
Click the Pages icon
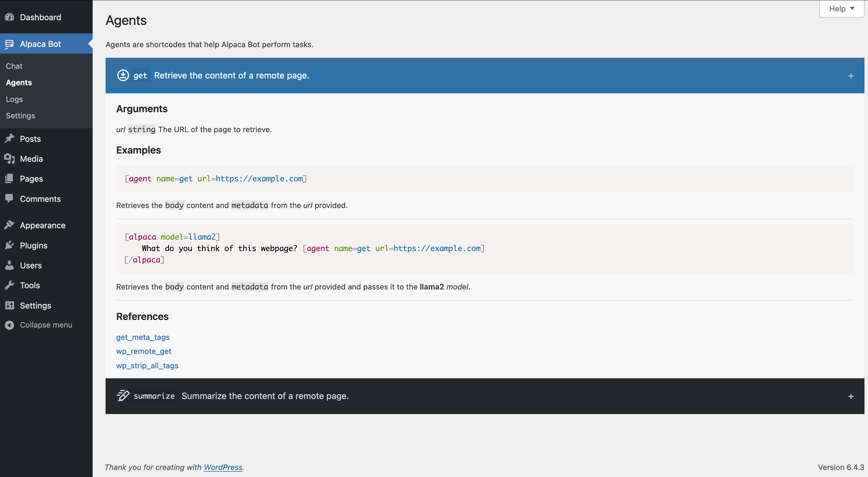click(9, 178)
